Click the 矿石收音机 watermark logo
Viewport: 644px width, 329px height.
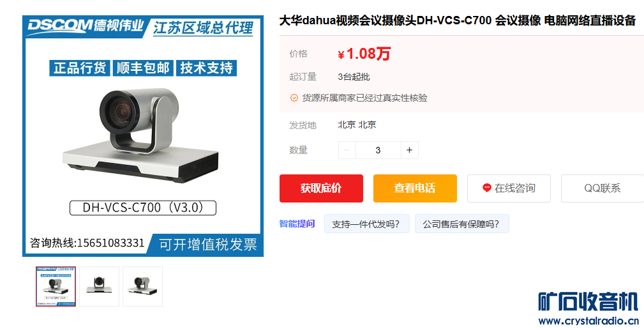pos(588,302)
